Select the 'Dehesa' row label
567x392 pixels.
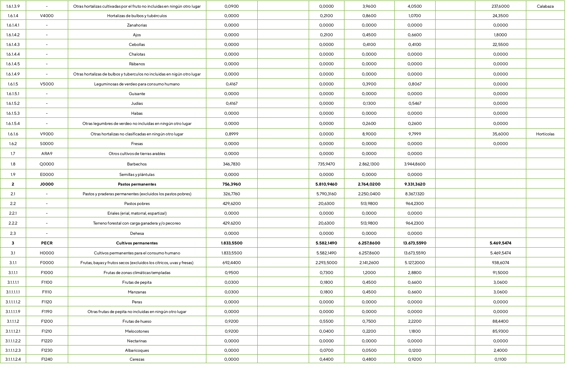(x=137, y=233)
